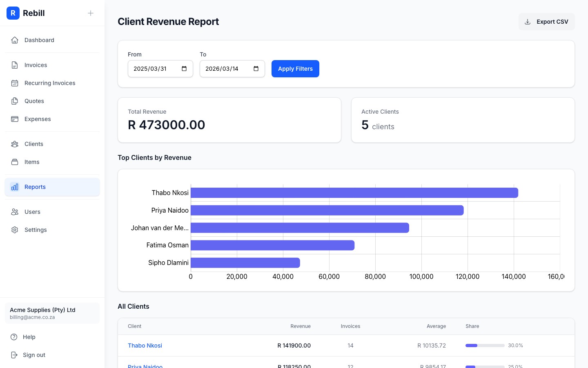Open Settings via the gear icon
This screenshot has height=368, width=588.
pyautogui.click(x=15, y=230)
